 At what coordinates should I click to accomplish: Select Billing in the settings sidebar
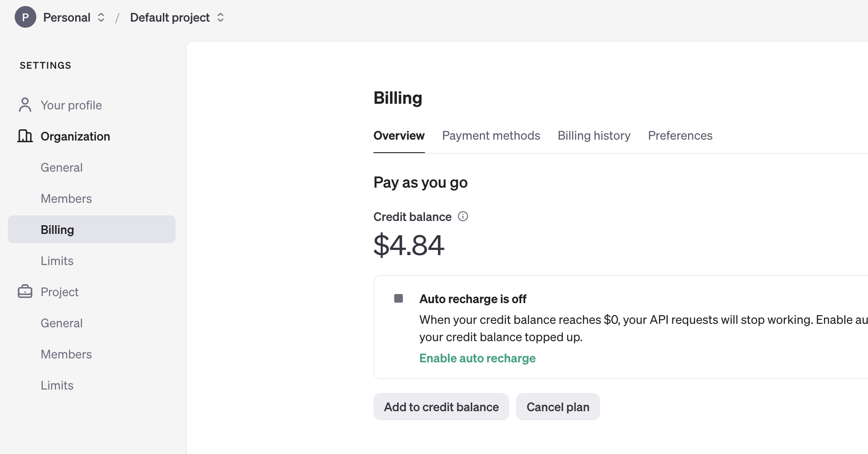pos(57,230)
